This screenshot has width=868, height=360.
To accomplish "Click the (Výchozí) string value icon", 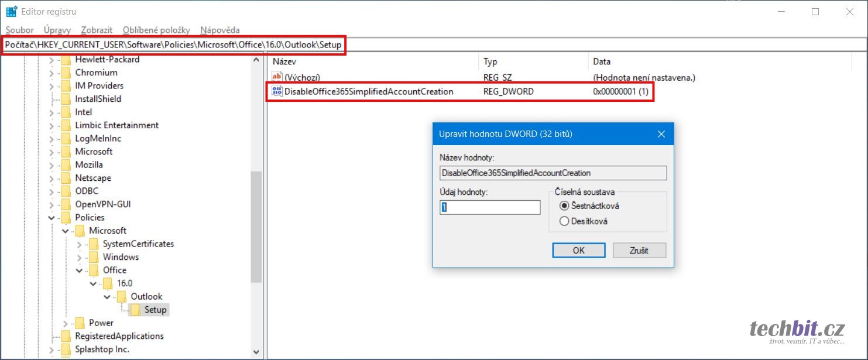I will pos(277,77).
